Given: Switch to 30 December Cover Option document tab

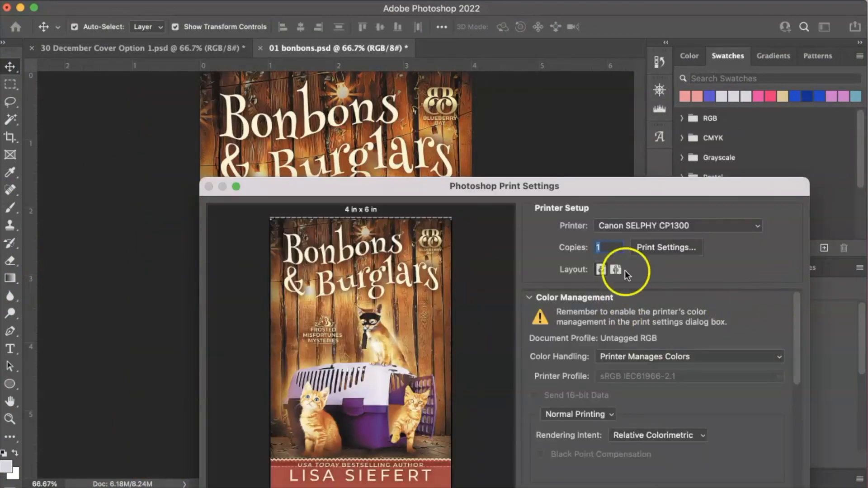Looking at the screenshot, I should [142, 48].
